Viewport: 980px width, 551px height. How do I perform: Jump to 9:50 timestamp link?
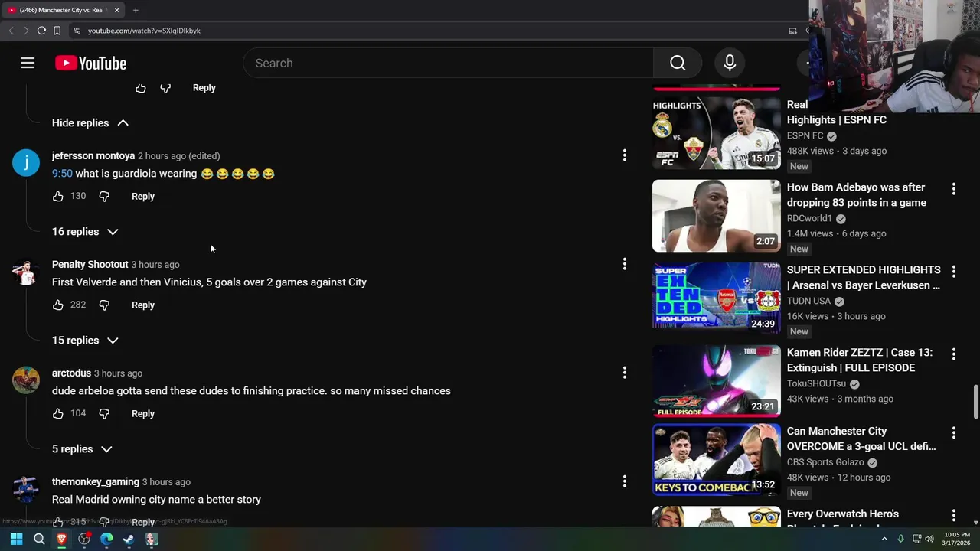click(x=62, y=174)
